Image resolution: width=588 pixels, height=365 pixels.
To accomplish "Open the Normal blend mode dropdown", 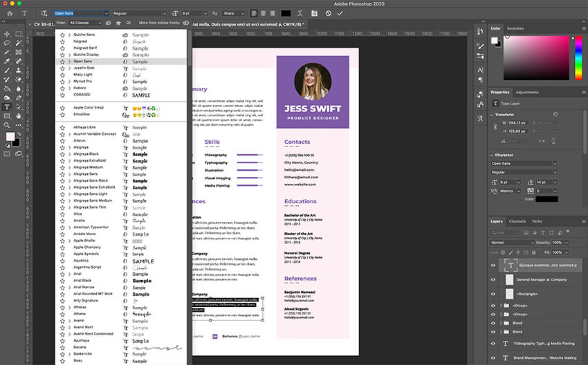I will pos(511,243).
